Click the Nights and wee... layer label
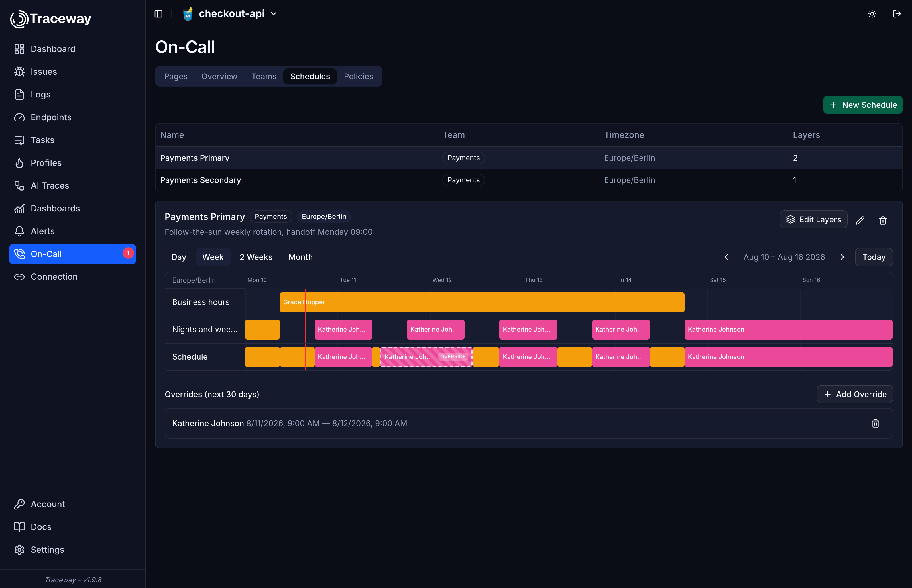This screenshot has height=588, width=912. pyautogui.click(x=205, y=330)
